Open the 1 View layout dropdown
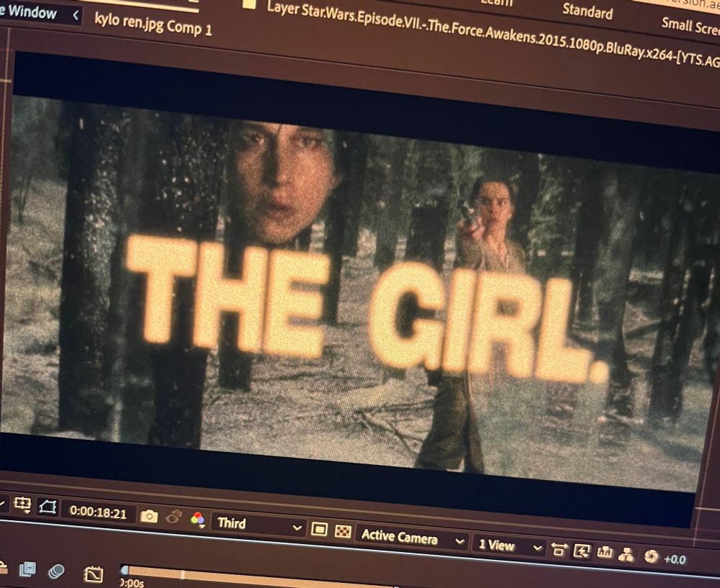The height and width of the screenshot is (588, 720). (x=509, y=546)
